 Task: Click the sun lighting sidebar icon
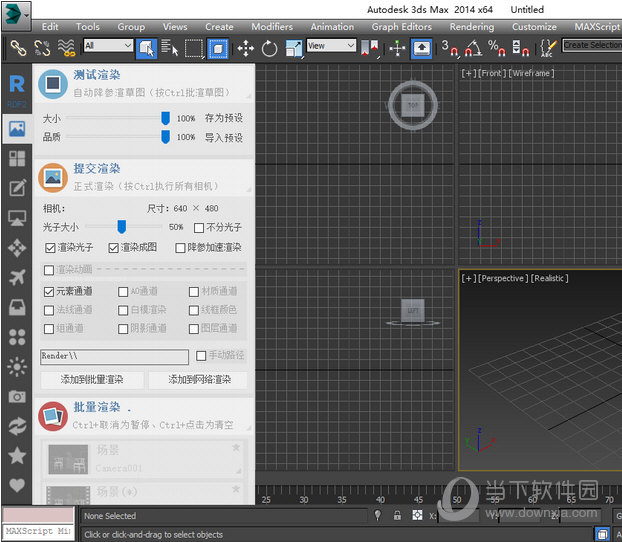pos(17,367)
